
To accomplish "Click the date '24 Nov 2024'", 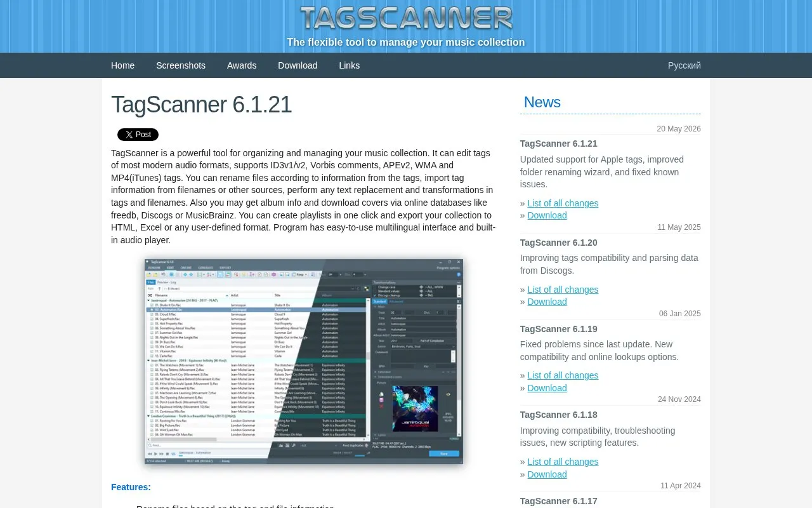I will [679, 399].
